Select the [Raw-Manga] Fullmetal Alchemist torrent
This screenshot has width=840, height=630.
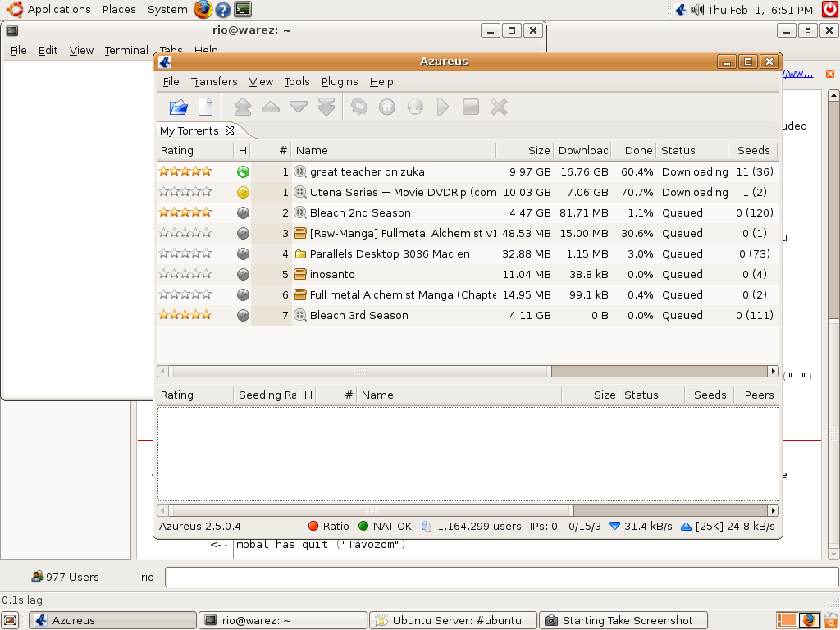click(x=467, y=233)
